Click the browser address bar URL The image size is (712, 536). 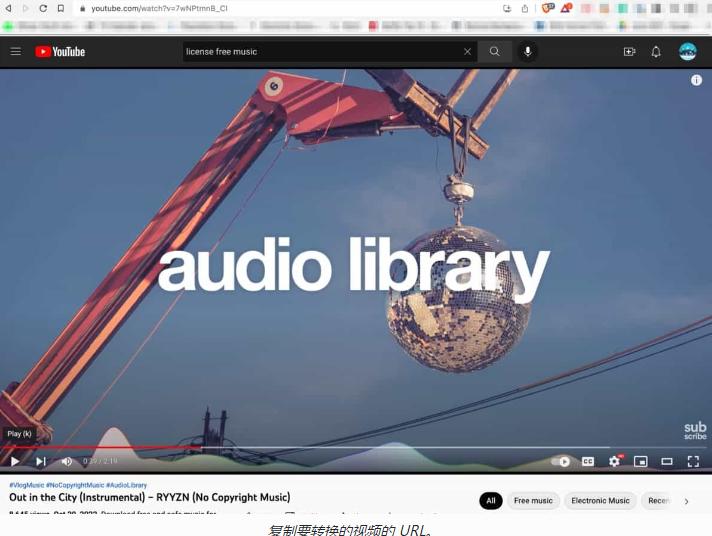point(159,9)
